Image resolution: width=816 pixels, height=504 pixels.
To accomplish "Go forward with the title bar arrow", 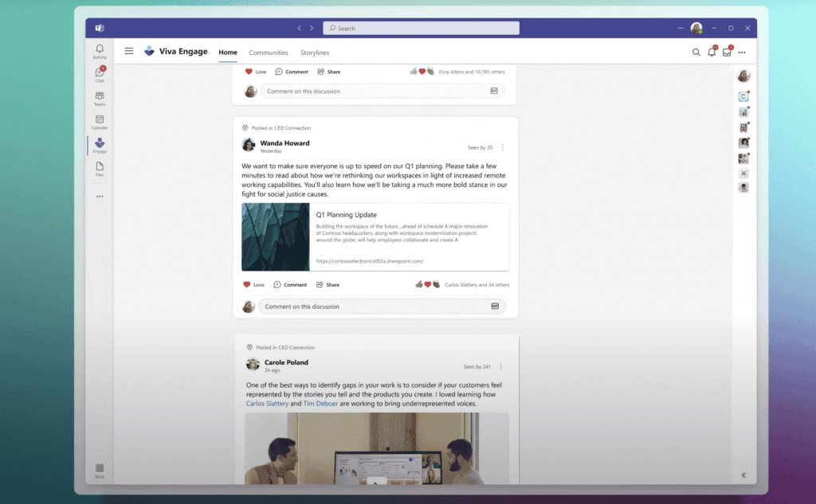I will 312,28.
